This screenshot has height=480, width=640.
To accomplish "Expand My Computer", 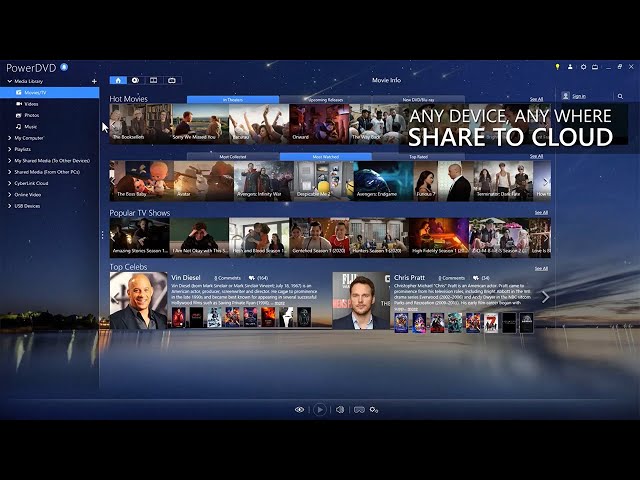I will (x=9, y=138).
